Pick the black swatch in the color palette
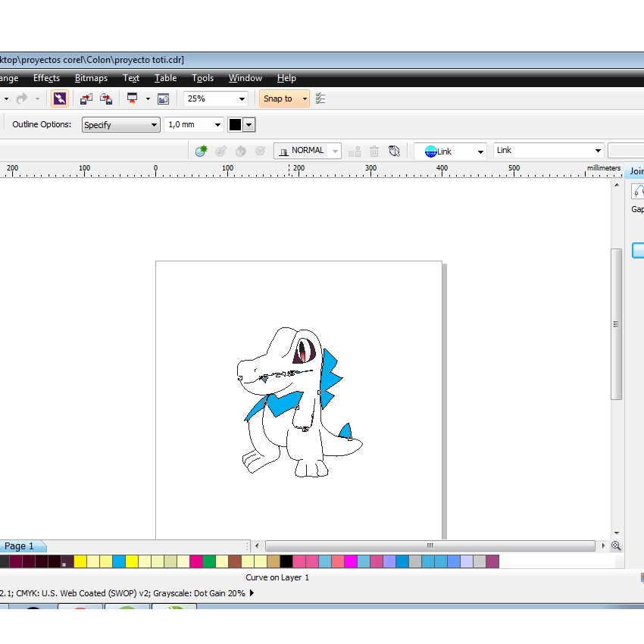The image size is (644, 644). pos(286,561)
